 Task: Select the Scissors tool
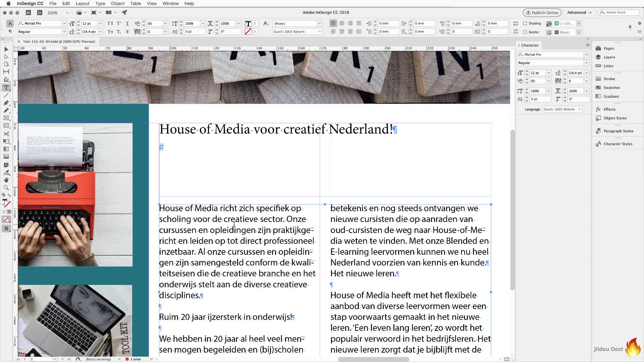6,134
